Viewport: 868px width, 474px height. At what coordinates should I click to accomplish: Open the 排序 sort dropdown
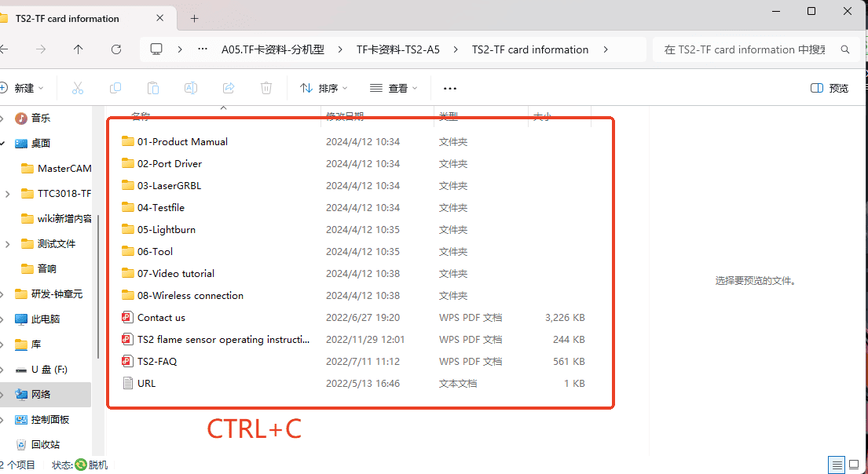coord(324,88)
